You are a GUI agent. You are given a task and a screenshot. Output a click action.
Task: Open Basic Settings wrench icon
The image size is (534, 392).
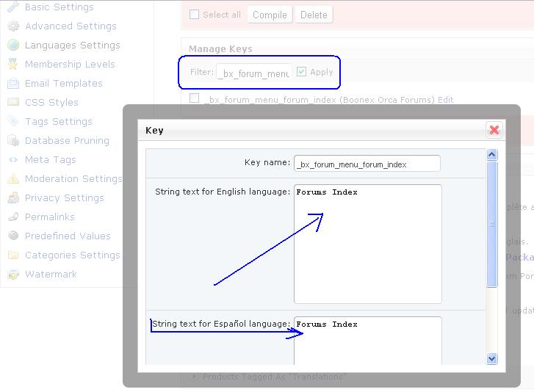tap(13, 7)
